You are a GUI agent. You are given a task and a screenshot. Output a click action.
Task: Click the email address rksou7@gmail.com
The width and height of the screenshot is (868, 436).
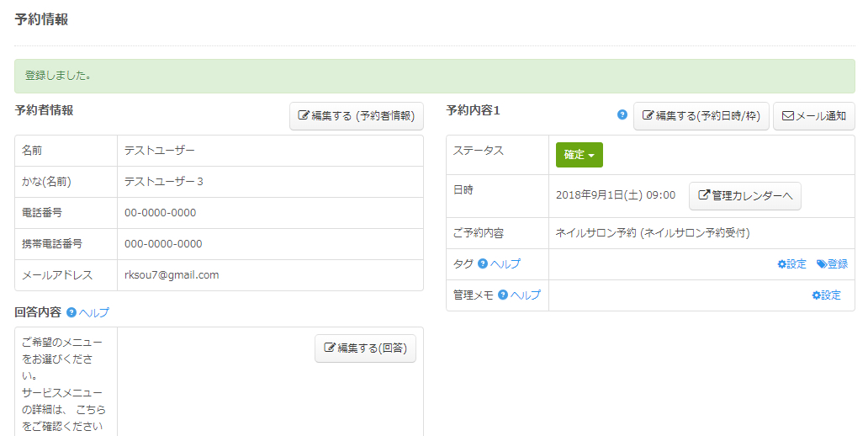click(x=172, y=275)
